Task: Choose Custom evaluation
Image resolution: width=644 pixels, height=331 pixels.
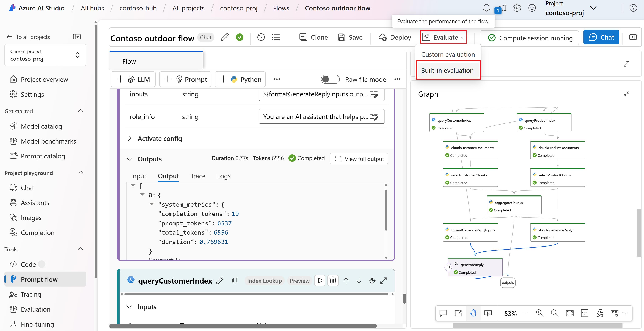Action: (x=448, y=54)
